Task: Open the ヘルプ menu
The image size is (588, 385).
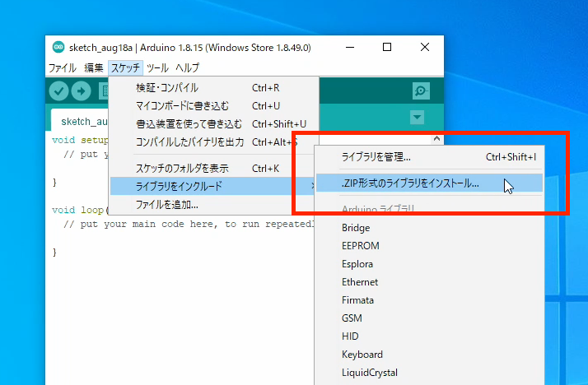Action: pos(187,67)
